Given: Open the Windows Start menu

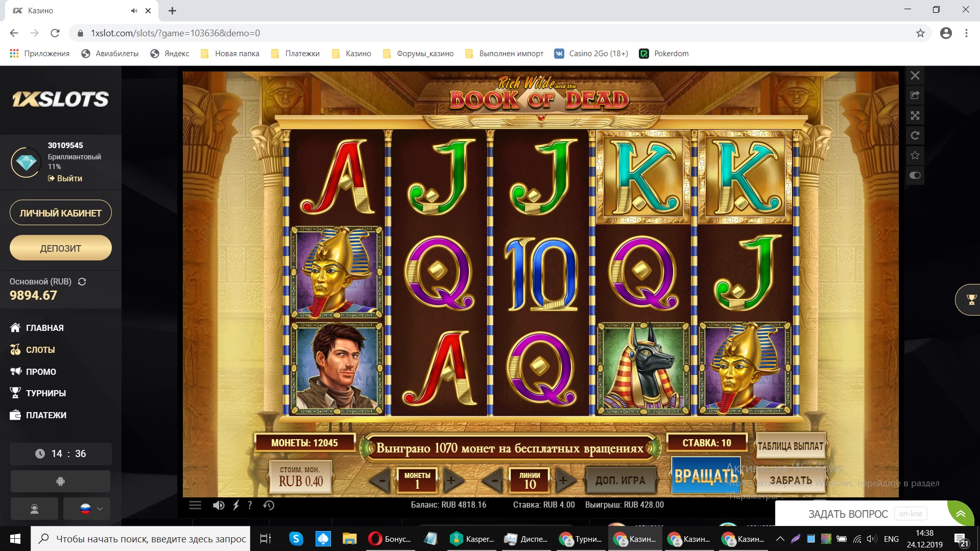Looking at the screenshot, I should [x=15, y=539].
